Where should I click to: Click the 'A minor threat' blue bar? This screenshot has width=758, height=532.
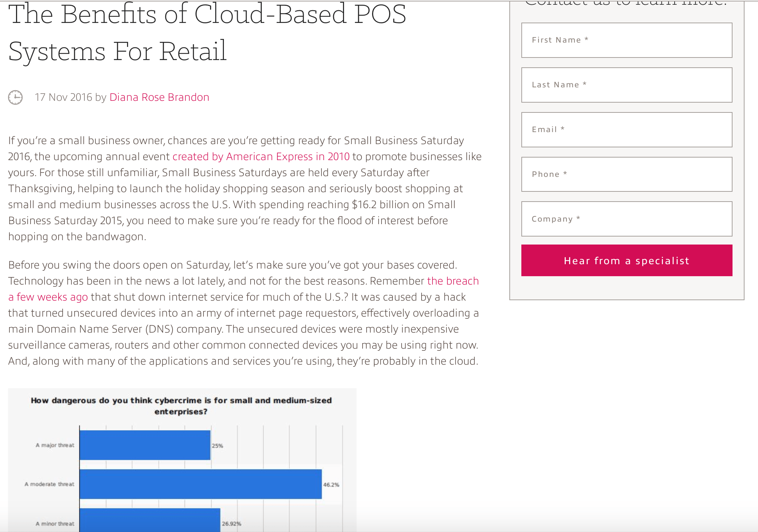pos(150,521)
